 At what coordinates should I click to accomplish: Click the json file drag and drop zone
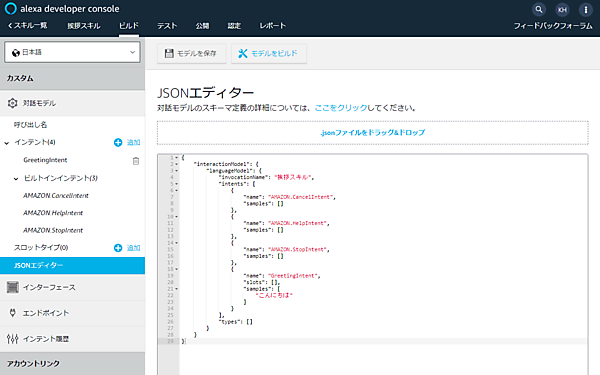[373, 133]
